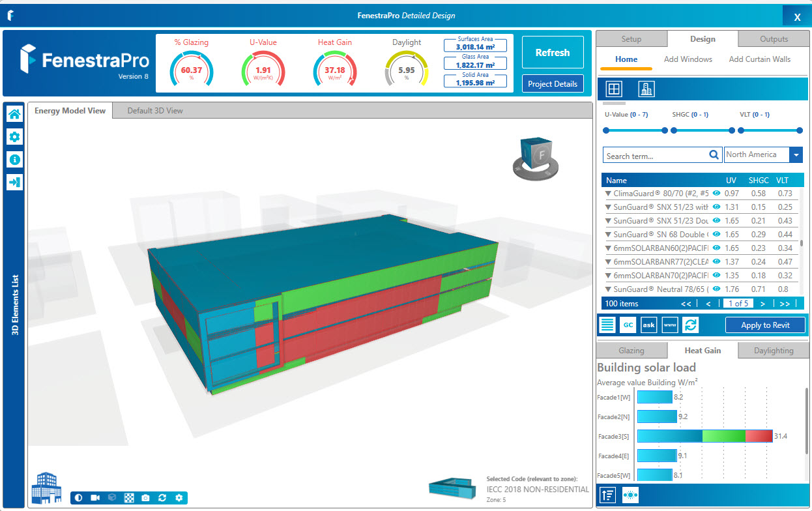Screen dimensions: 812x511
Task: Click the U-Value range slider left handle
Action: pos(606,130)
